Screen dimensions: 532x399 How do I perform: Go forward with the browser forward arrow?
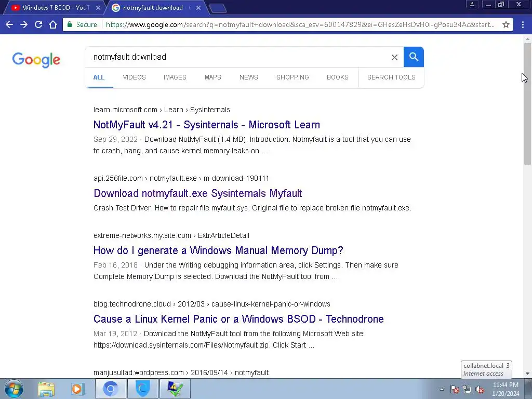pyautogui.click(x=24, y=24)
